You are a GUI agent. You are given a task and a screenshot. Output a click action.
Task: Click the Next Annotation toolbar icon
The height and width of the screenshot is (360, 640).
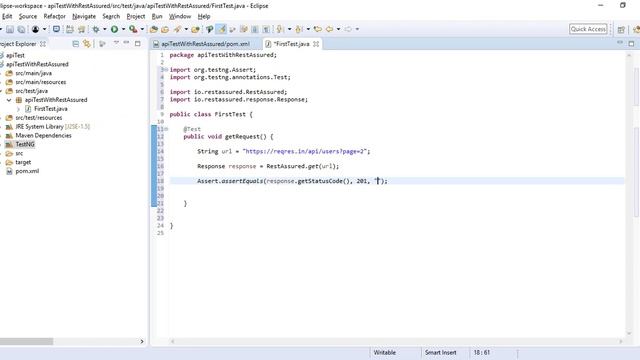click(280, 29)
